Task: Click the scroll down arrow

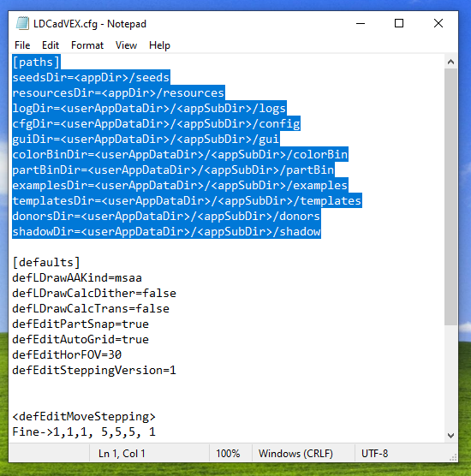Action: (450, 435)
